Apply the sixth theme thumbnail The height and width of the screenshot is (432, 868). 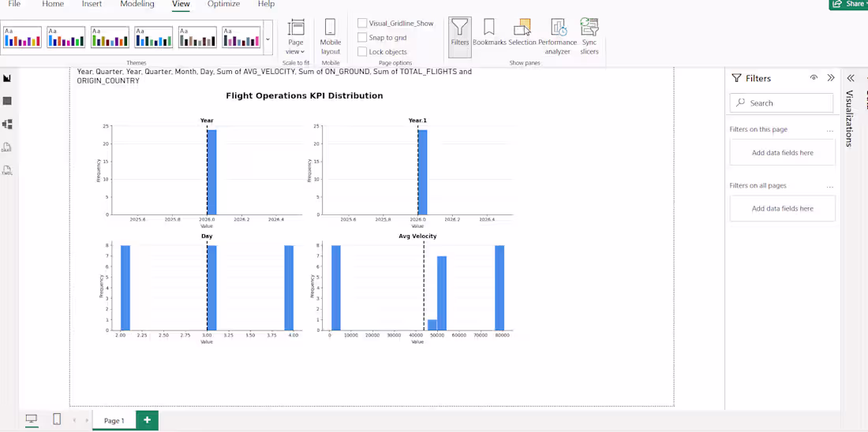tap(241, 37)
